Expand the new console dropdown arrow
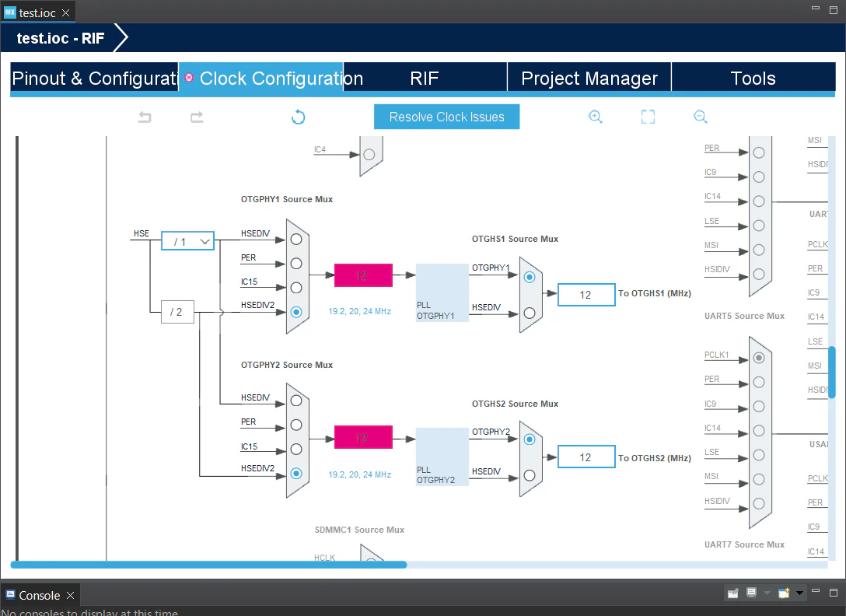846x616 pixels. pos(799,593)
